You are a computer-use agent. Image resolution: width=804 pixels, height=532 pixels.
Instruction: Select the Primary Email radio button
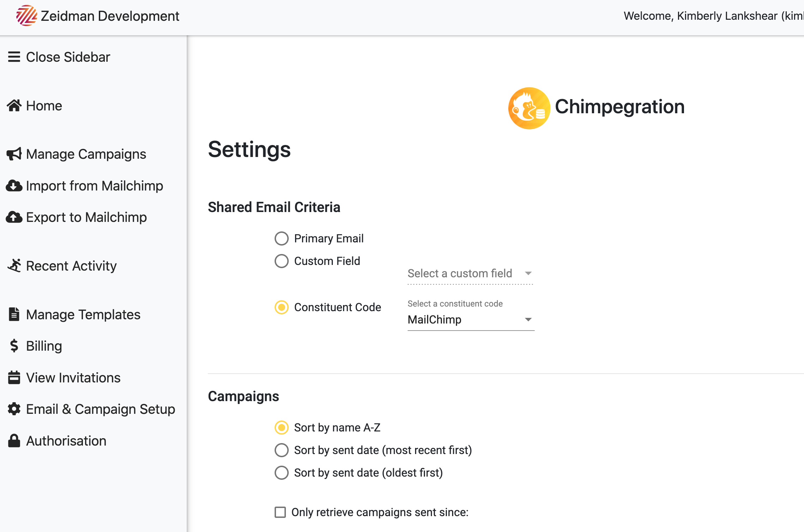tap(282, 238)
